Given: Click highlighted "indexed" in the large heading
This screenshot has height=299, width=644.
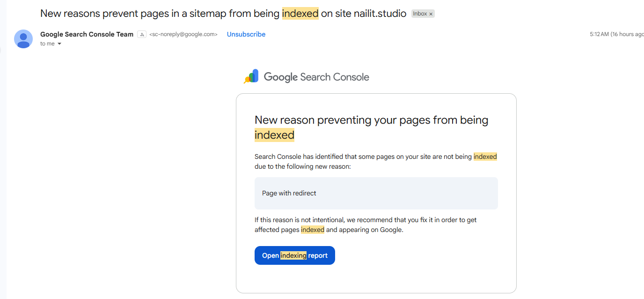Looking at the screenshot, I should pos(274,135).
